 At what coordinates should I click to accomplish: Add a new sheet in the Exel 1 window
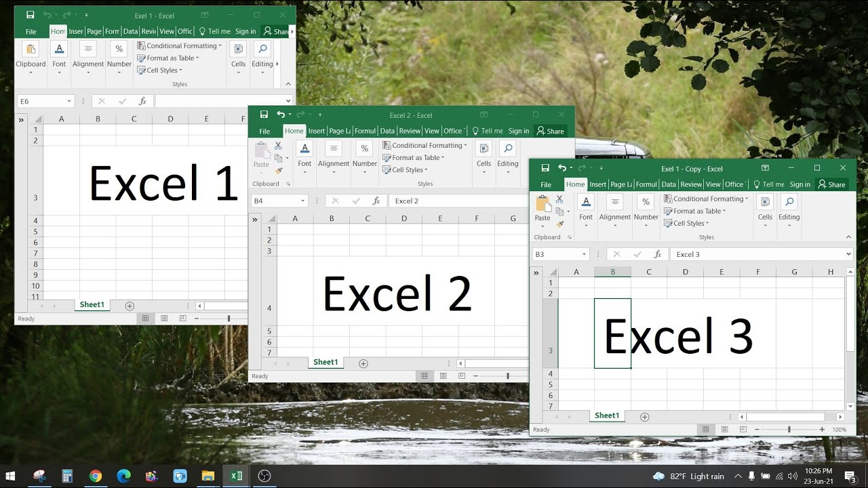(x=130, y=306)
